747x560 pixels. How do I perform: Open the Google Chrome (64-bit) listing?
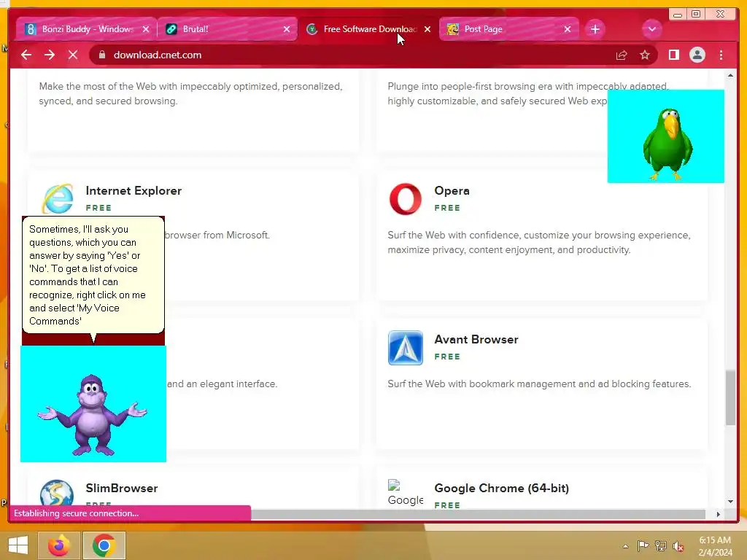coord(502,488)
